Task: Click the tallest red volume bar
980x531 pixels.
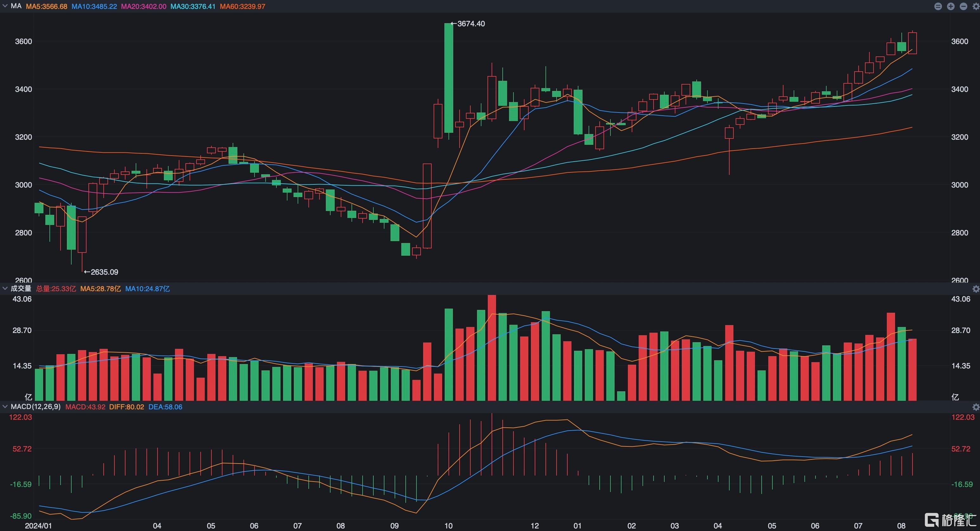Action: 492,348
